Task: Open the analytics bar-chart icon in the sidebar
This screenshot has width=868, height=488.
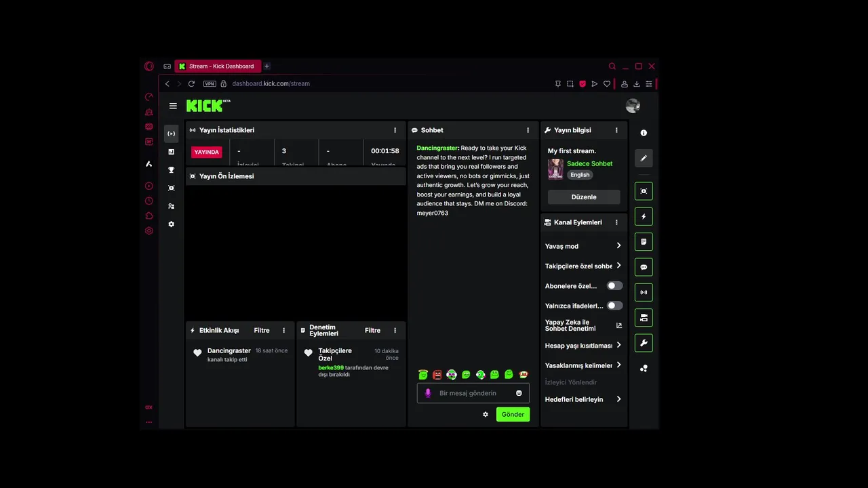Action: click(x=171, y=152)
